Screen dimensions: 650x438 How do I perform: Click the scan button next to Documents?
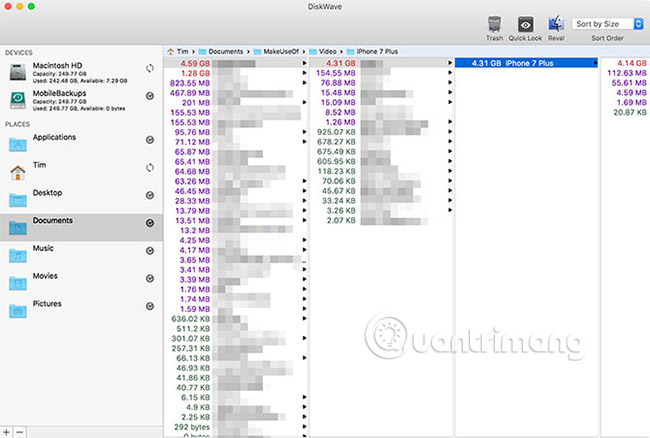150,223
